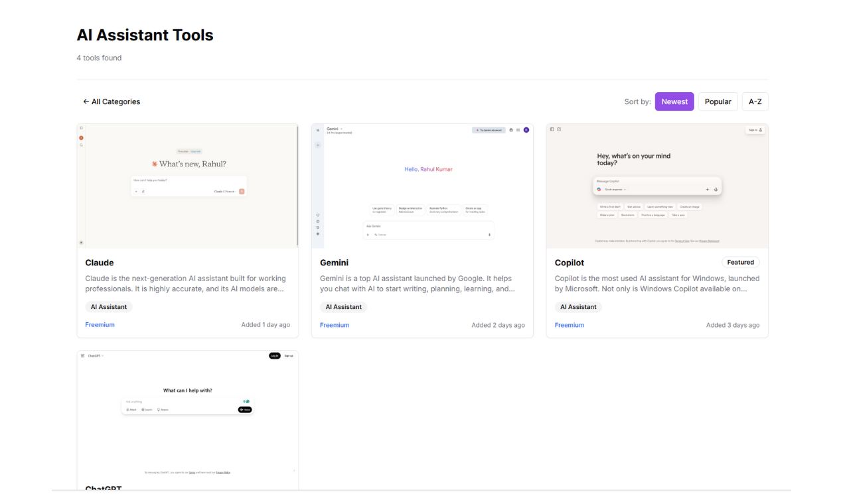Screen dimensions: 843x504
Task: Sort tools by Popular
Action: 718,101
